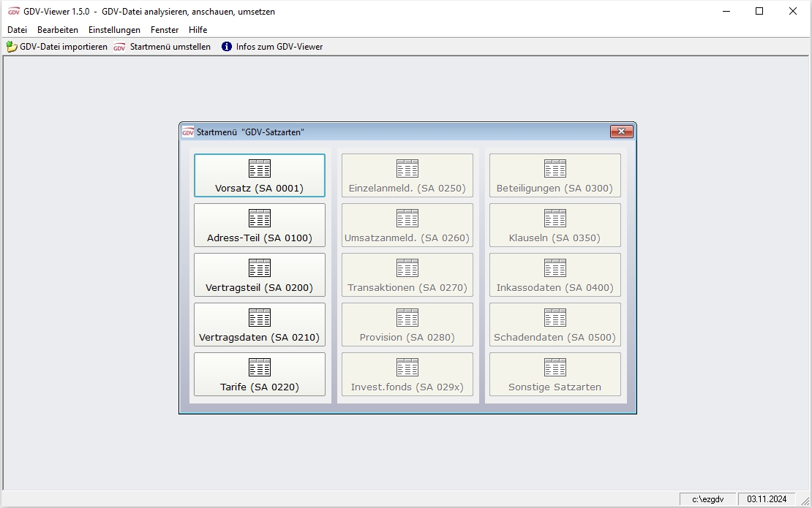Select Umsatzanmeld. (SA 0260) button

coord(407,225)
